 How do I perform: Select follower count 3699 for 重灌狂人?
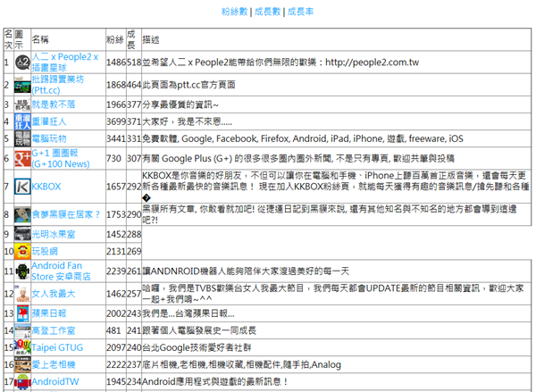point(116,121)
